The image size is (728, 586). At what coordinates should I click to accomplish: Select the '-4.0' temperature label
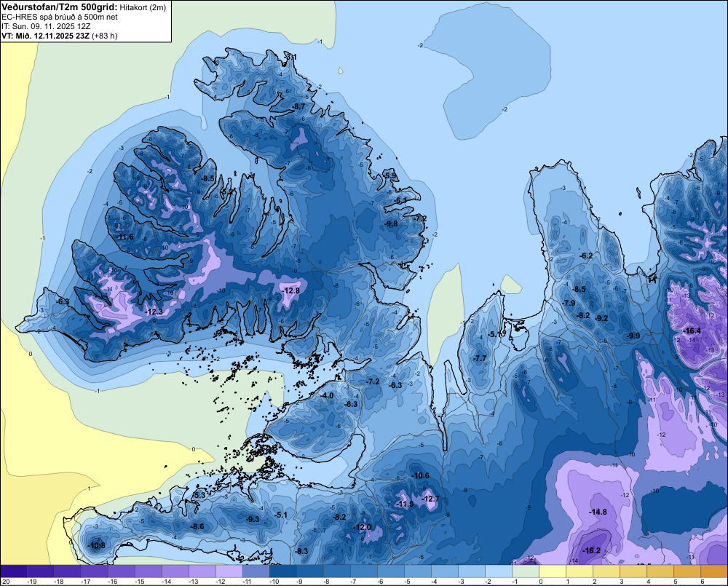(x=328, y=395)
